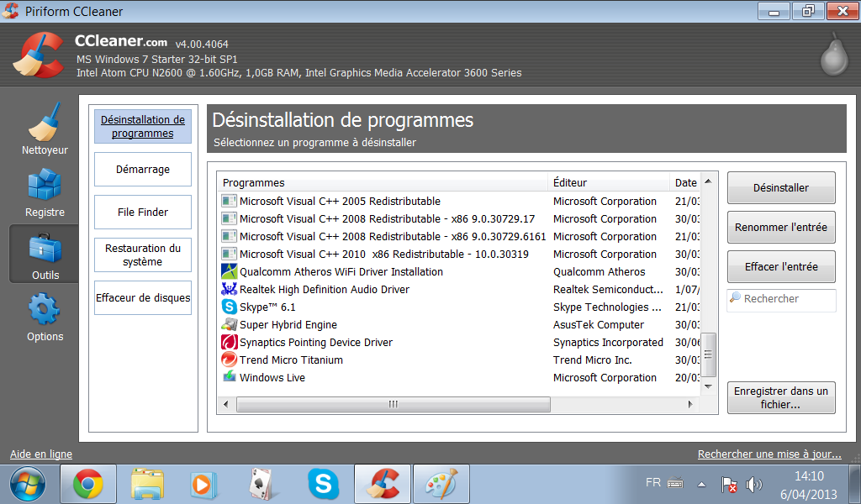Screen dimensions: 861x504
Task: Click the Super Hybrid Engine icon
Action: 229,325
